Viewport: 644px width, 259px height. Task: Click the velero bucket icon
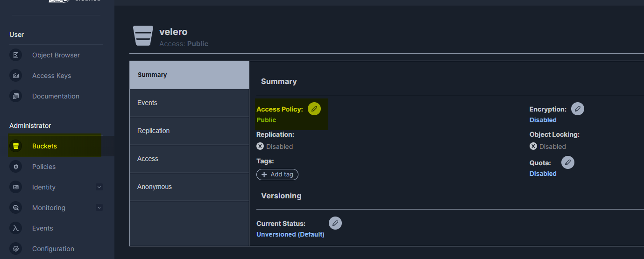click(143, 36)
